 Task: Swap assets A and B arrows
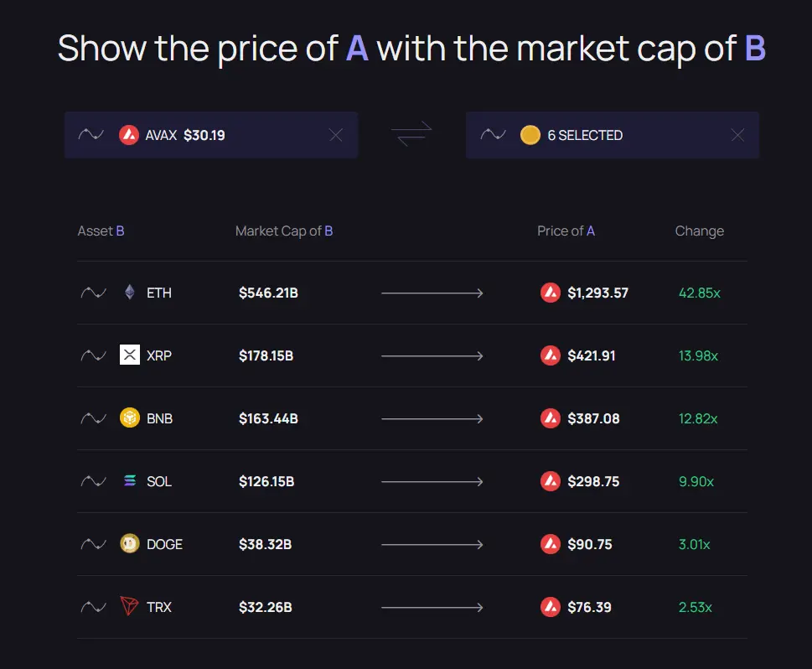coord(411,134)
